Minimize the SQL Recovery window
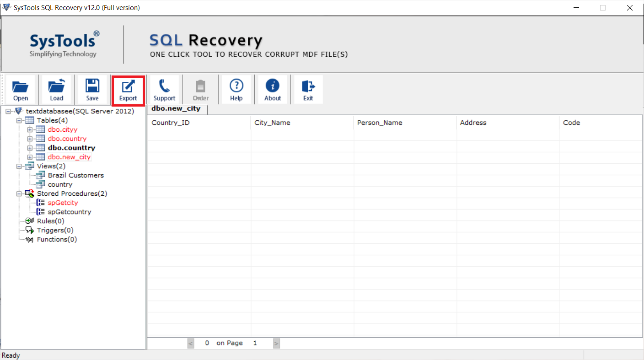This screenshot has height=360, width=644. coord(577,7)
